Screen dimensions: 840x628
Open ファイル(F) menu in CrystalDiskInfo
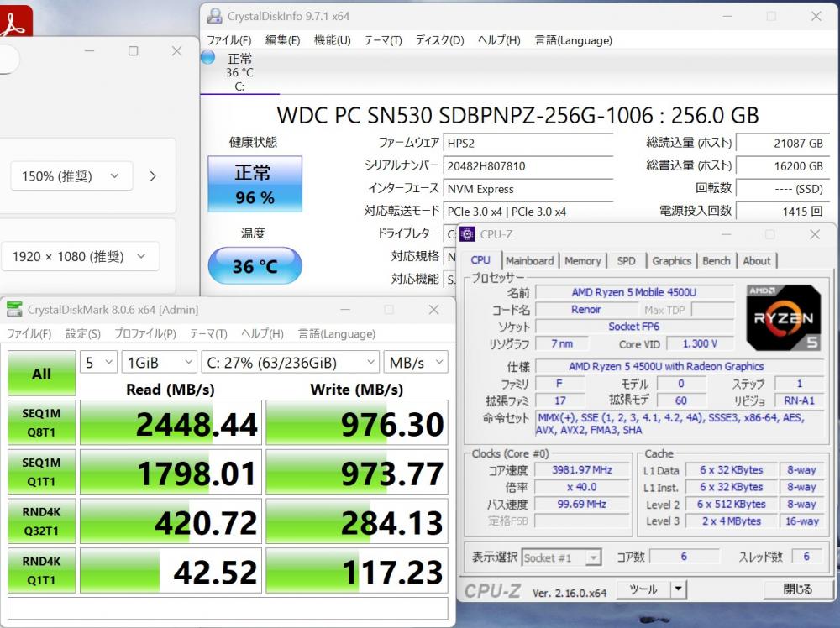(228, 40)
